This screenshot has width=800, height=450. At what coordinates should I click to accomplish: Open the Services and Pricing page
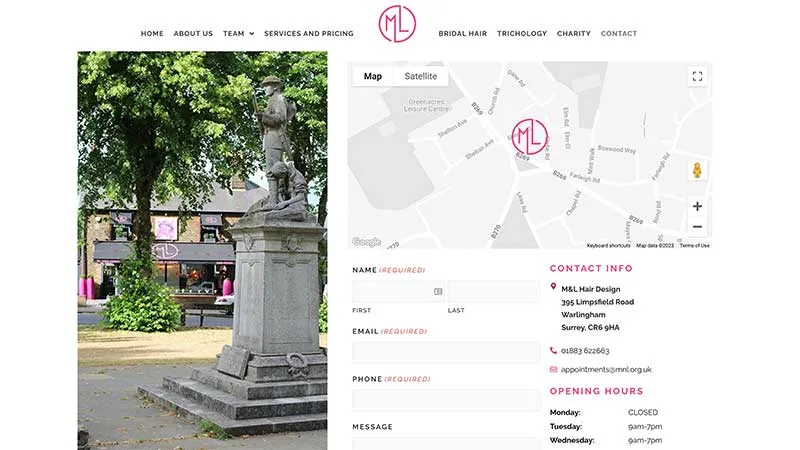309,34
